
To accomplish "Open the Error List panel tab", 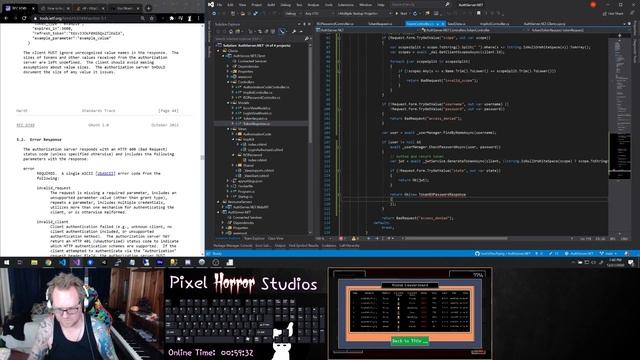I will (263, 246).
